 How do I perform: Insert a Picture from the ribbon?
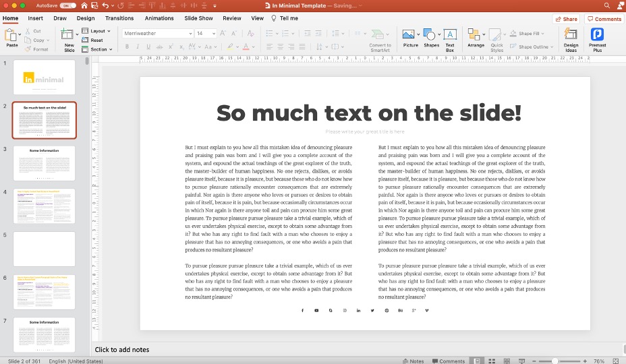tap(410, 38)
